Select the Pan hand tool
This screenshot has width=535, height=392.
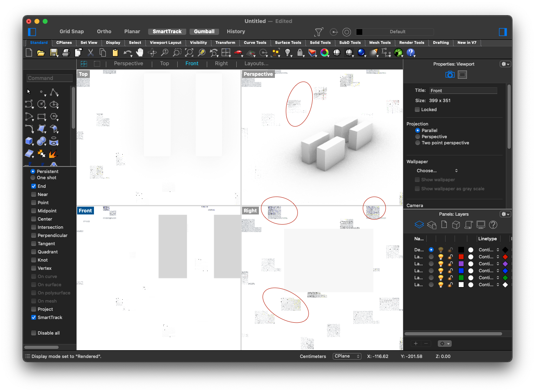(140, 52)
